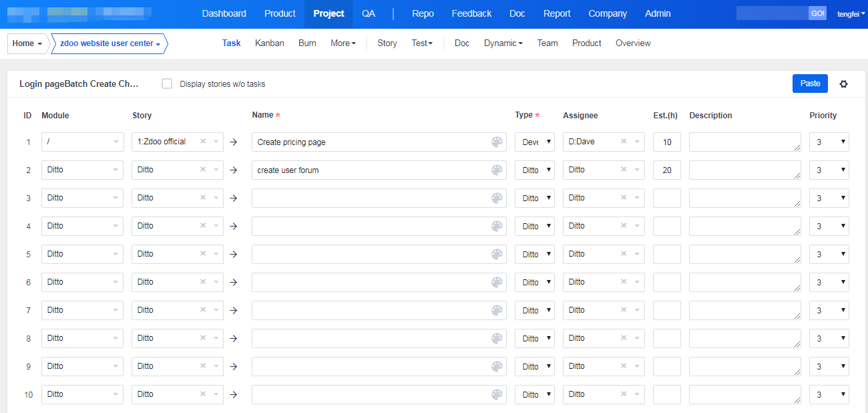Viewport: 868px width, 413px height.
Task: Open the settings gear next to Paste
Action: 843,84
